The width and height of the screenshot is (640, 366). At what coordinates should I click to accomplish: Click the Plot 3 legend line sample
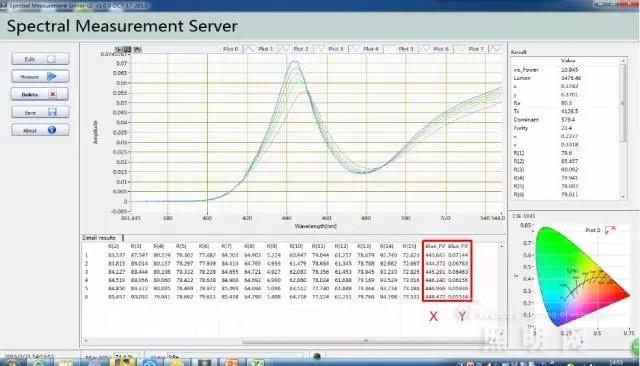(x=355, y=49)
